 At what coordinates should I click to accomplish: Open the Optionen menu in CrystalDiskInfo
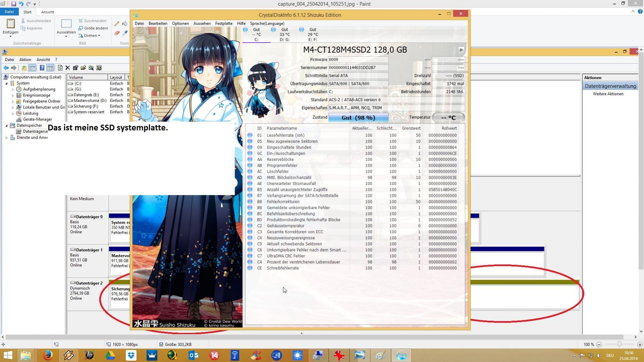pyautogui.click(x=180, y=23)
